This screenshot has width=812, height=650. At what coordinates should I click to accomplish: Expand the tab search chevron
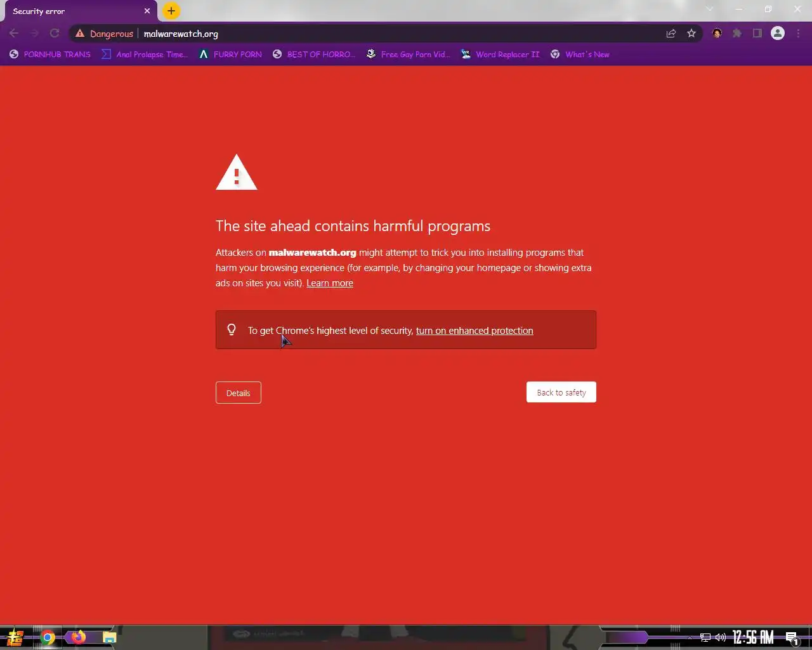tap(710, 9)
